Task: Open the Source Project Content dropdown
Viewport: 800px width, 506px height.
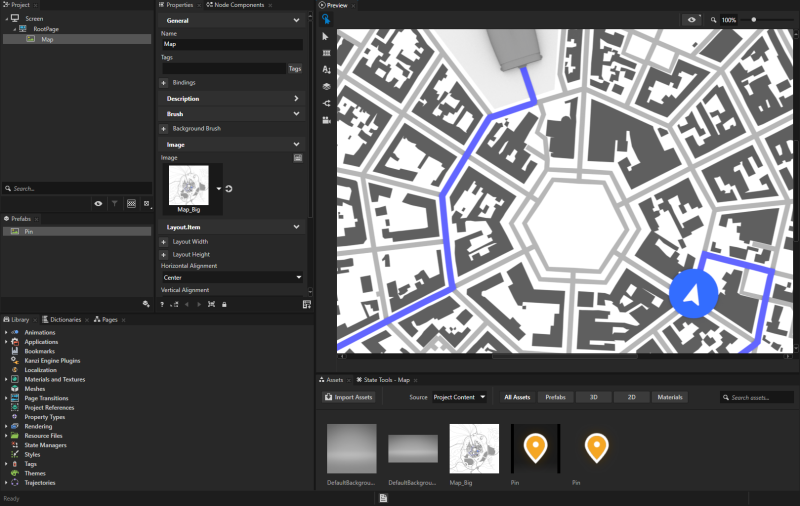Action: pos(460,397)
